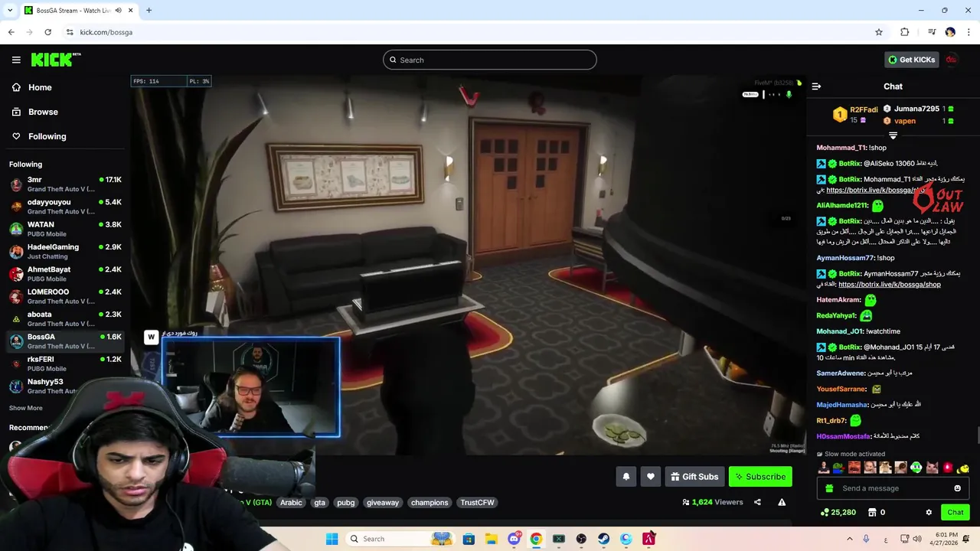This screenshot has height=551, width=980.
Task: Expand the chat leaderboard chevron
Action: tap(893, 135)
